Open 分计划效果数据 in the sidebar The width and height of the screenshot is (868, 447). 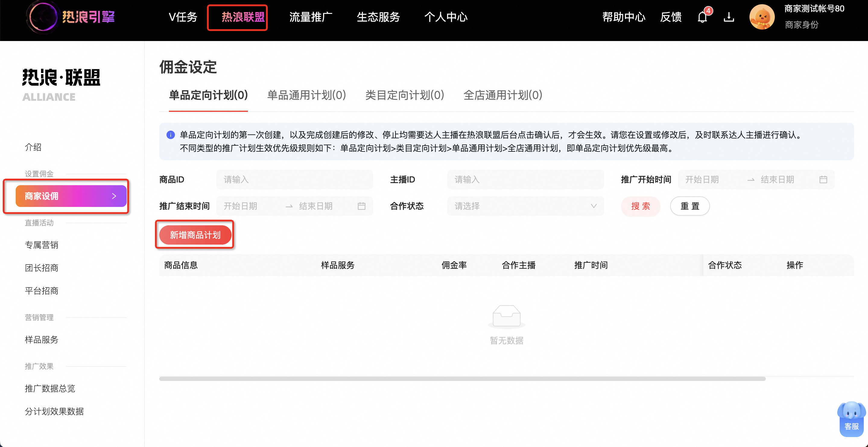(x=54, y=412)
